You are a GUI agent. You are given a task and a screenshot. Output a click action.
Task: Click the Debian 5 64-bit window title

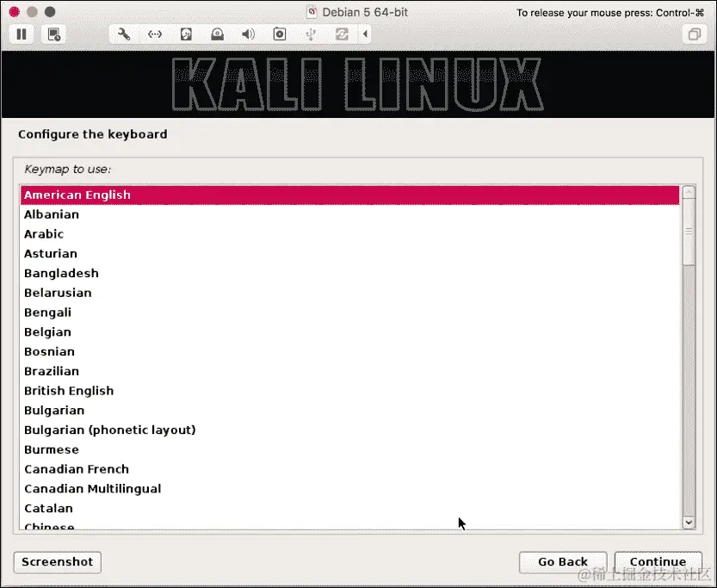364,12
